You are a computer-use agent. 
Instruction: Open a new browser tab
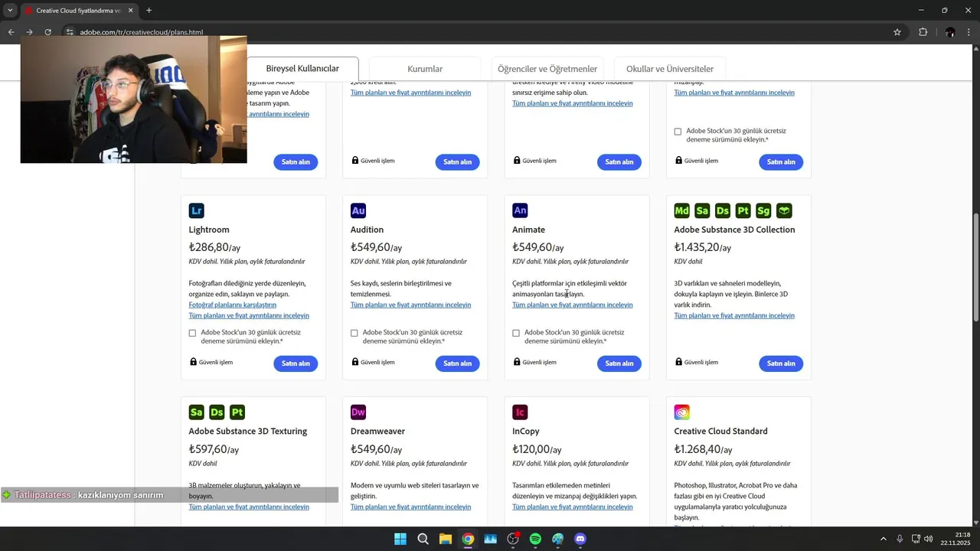(x=149, y=11)
